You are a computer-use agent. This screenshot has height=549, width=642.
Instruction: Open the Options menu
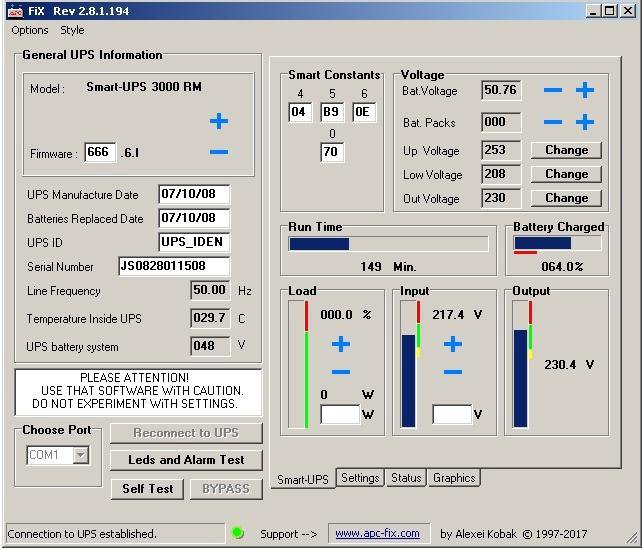tap(30, 30)
